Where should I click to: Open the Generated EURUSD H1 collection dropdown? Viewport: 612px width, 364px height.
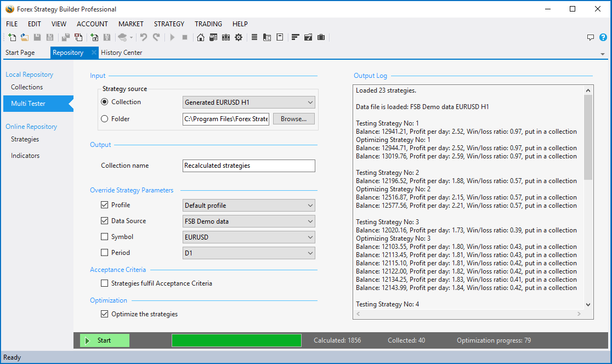pos(248,102)
